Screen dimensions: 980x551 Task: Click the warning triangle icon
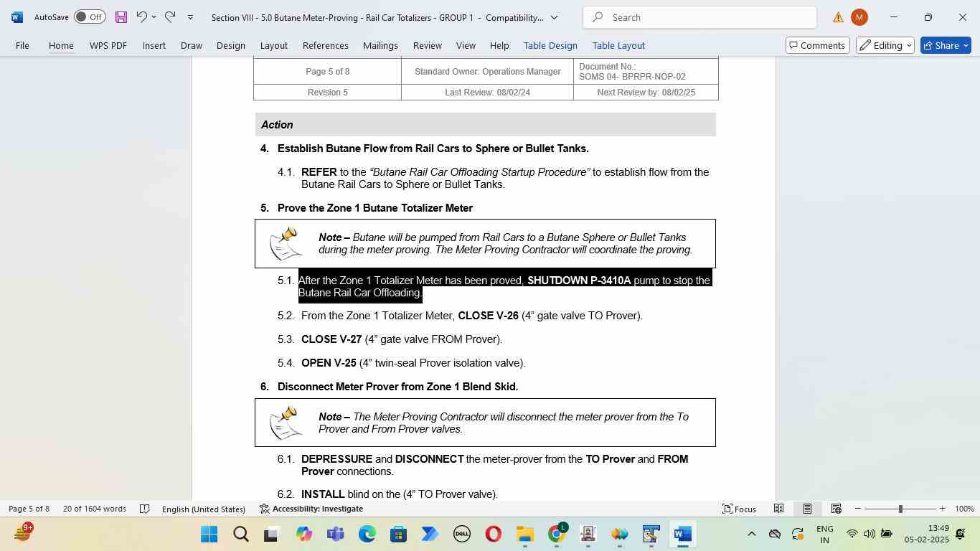(838, 17)
